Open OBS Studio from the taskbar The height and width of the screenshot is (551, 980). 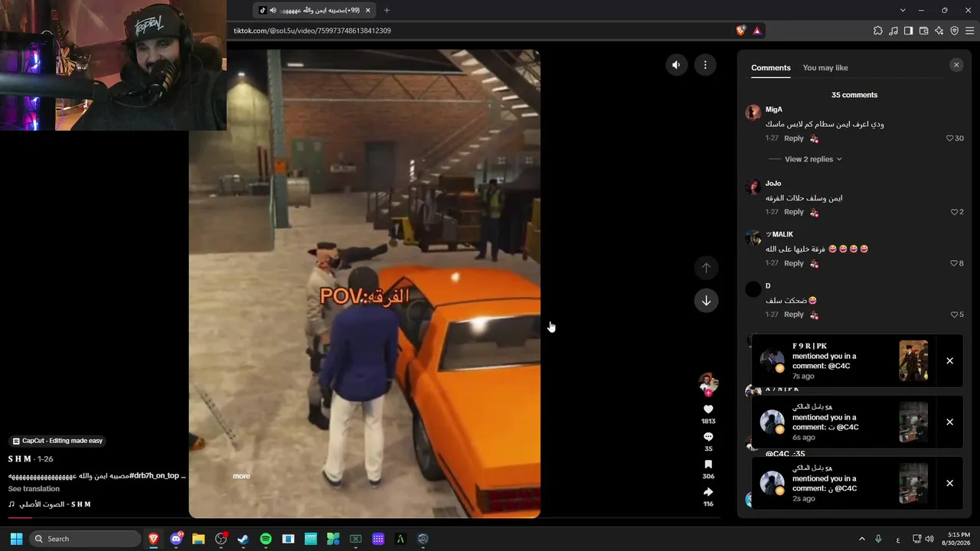pos(221,539)
